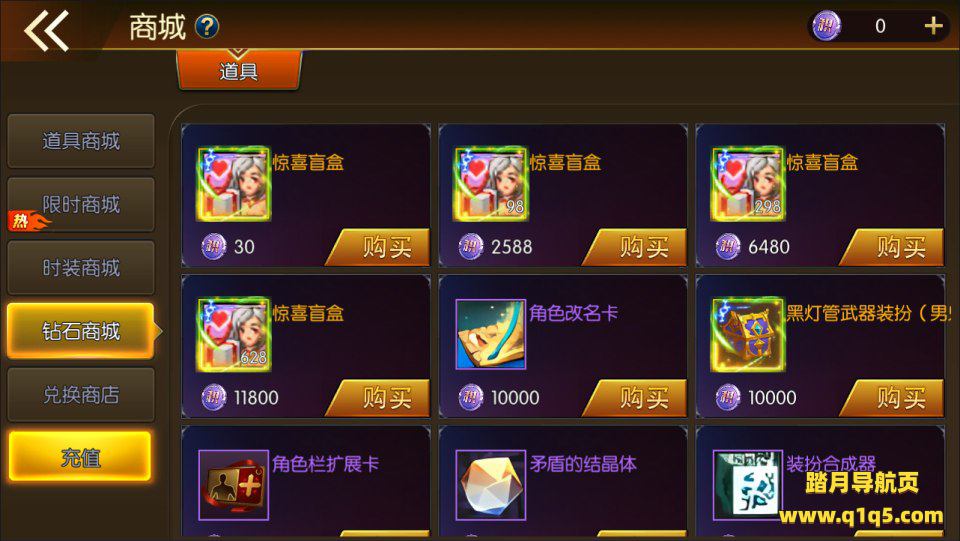The height and width of the screenshot is (541, 960).
Task: Buy the 角色改名卡 for 10000
Action: 635,398
